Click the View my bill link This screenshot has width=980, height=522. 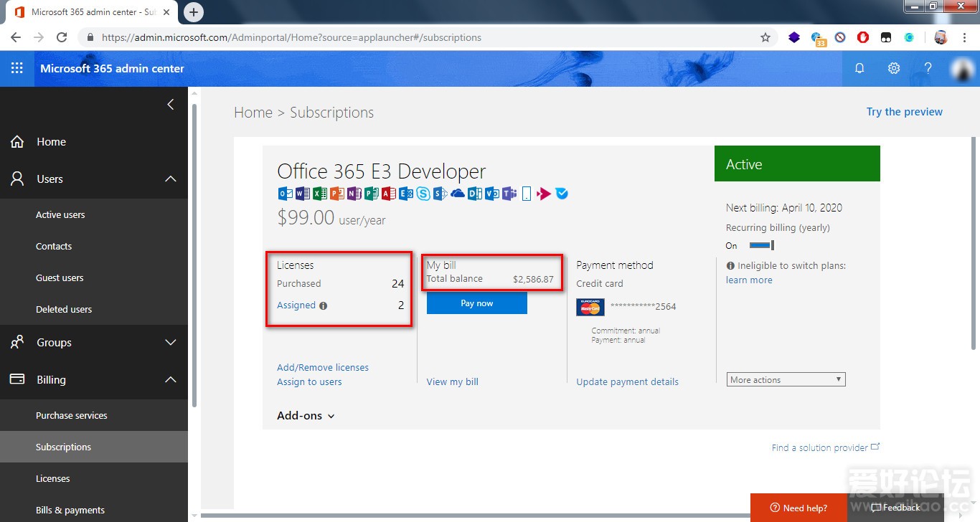coord(453,381)
